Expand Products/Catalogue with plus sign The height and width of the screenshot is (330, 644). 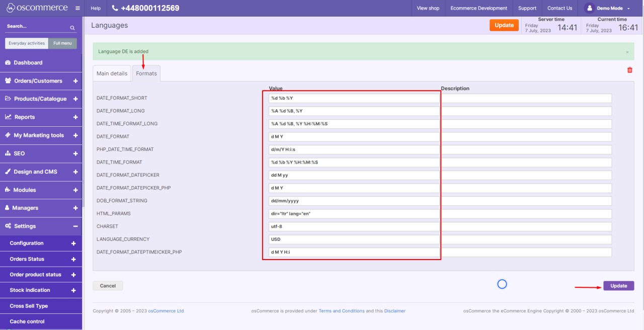coord(75,99)
